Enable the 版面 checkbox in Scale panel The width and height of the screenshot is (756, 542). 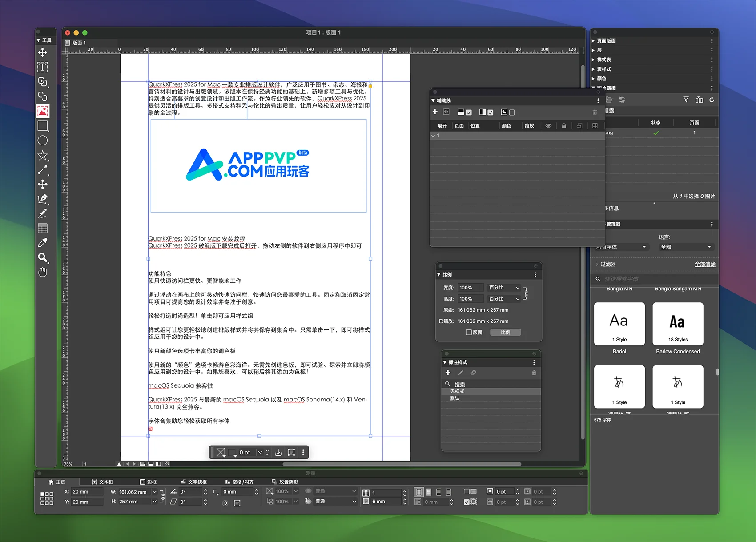[469, 332]
